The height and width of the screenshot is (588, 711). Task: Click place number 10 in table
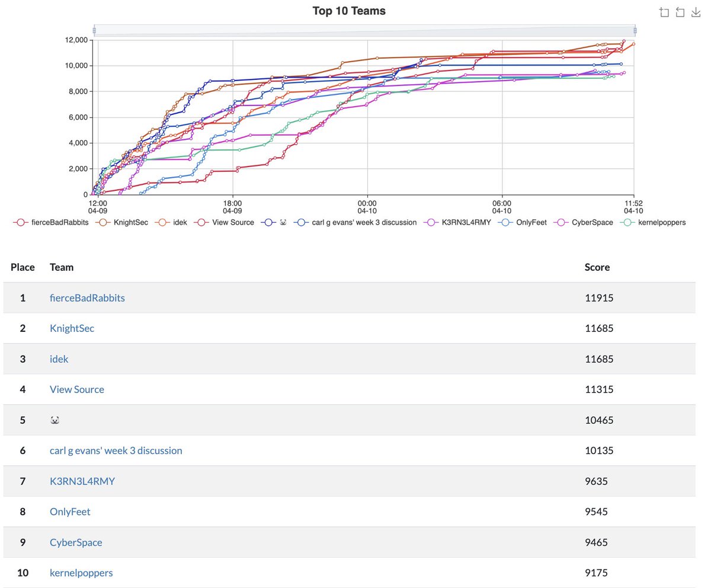(23, 573)
